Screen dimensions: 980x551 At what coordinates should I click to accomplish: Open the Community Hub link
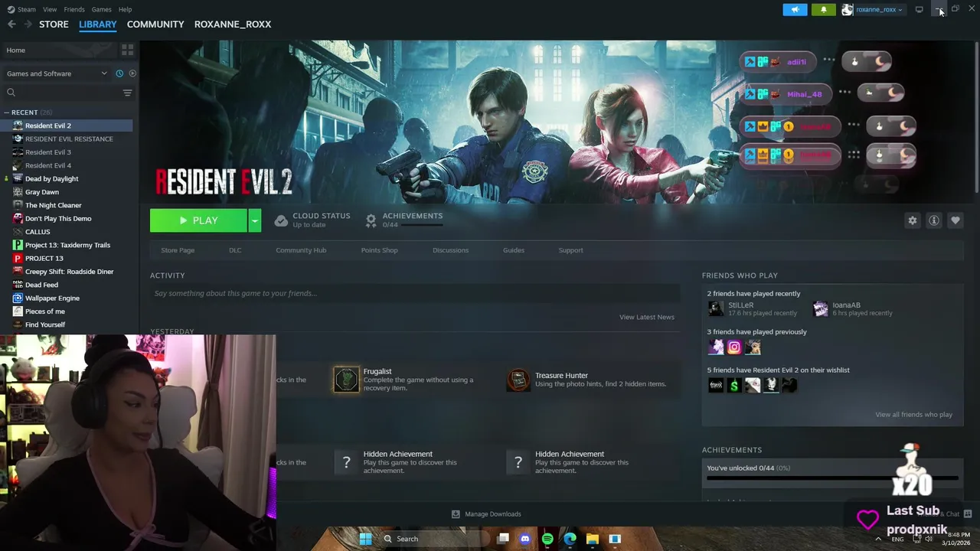pyautogui.click(x=301, y=250)
